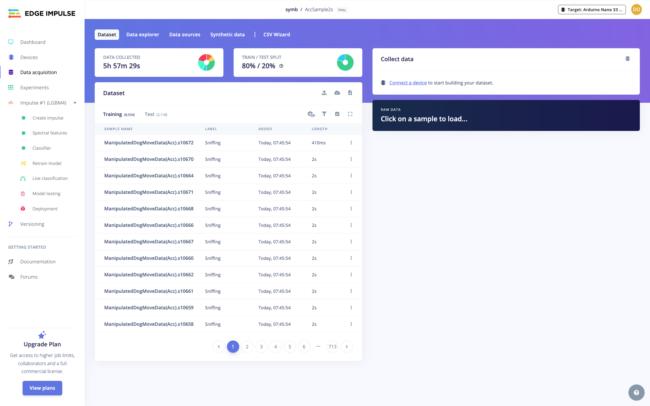
Task: Collapse the Impulse #1 sidebar section
Action: (75, 102)
